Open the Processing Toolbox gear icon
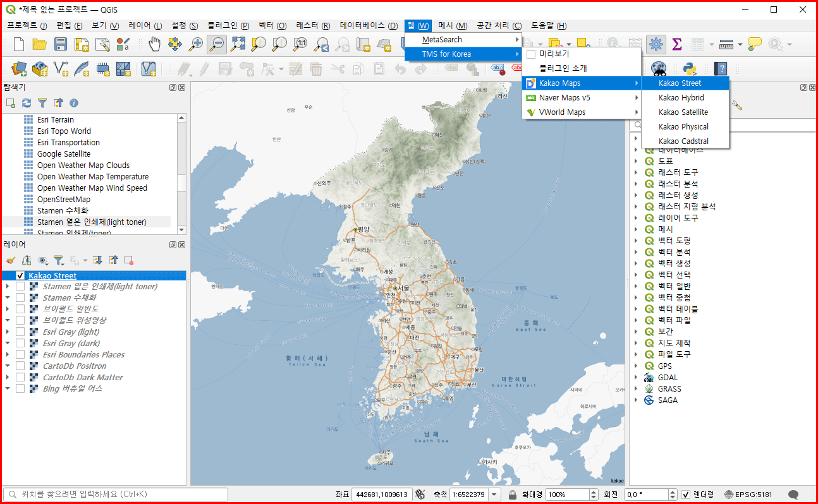The width and height of the screenshot is (818, 504). [656, 44]
